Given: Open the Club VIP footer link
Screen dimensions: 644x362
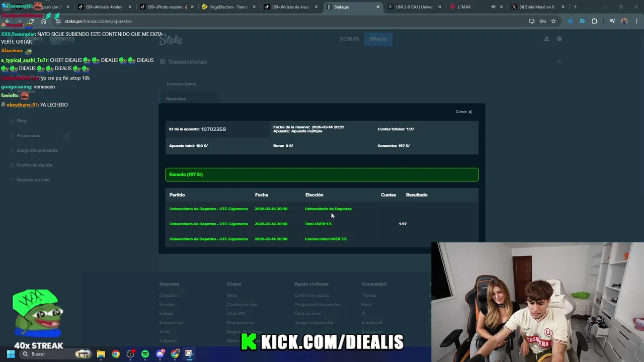Looking at the screenshot, I should 236,313.
